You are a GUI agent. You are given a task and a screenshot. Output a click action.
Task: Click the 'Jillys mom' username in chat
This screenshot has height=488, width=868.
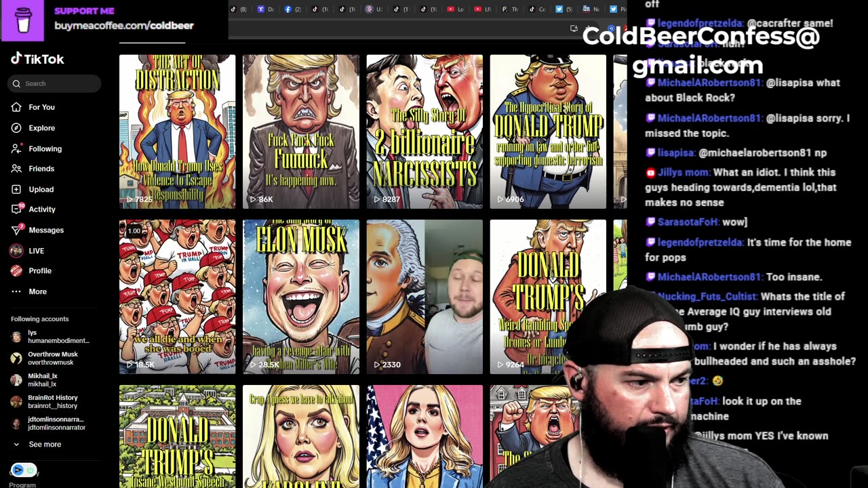click(x=684, y=172)
